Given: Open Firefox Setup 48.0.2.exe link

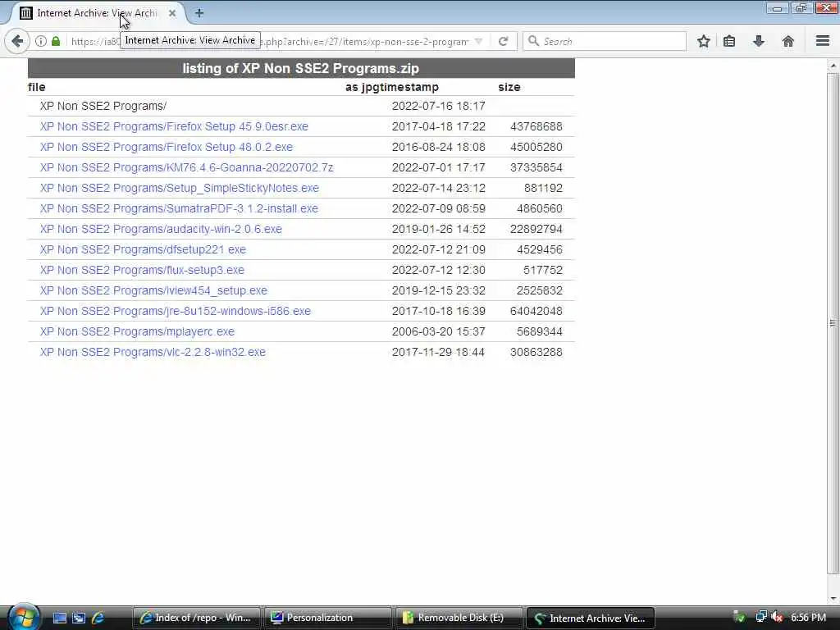Looking at the screenshot, I should pyautogui.click(x=167, y=147).
